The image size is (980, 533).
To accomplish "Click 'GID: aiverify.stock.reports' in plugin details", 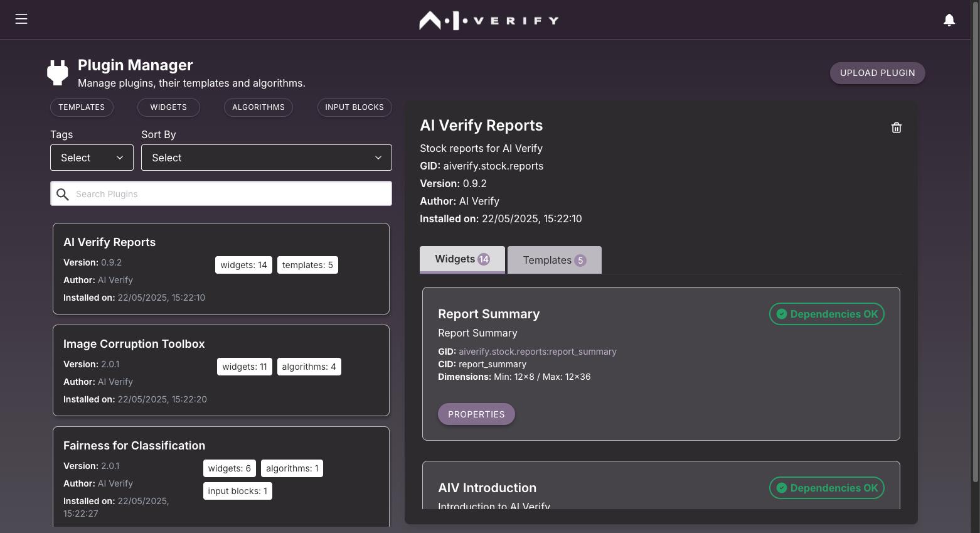I will 482,166.
